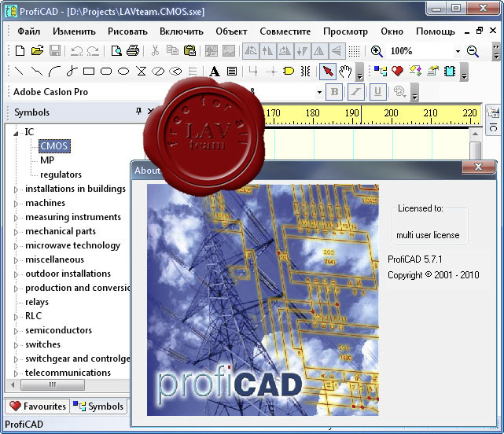Expand the switches tree node

tap(16, 345)
